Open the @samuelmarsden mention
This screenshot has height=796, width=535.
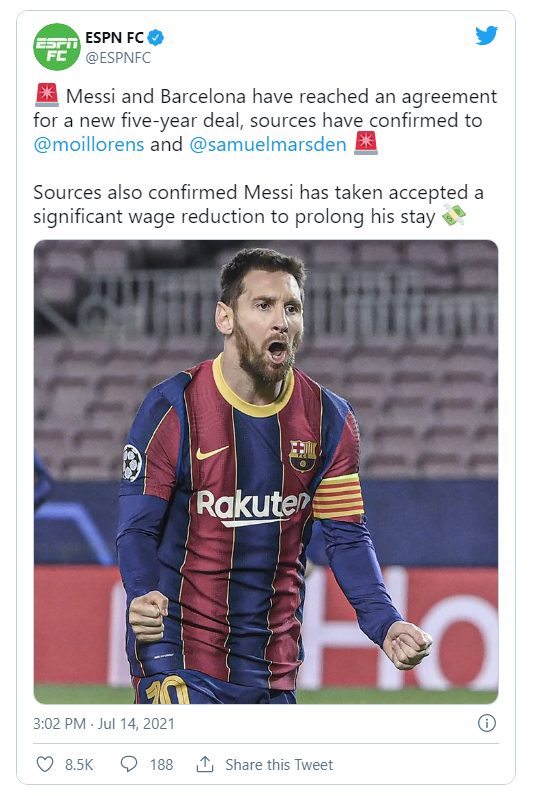268,144
